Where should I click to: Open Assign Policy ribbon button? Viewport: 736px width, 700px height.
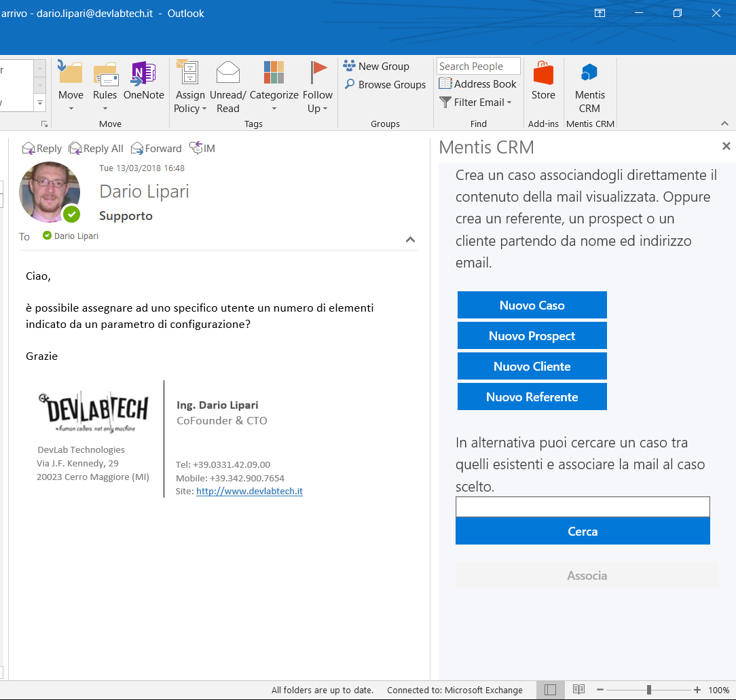click(189, 86)
